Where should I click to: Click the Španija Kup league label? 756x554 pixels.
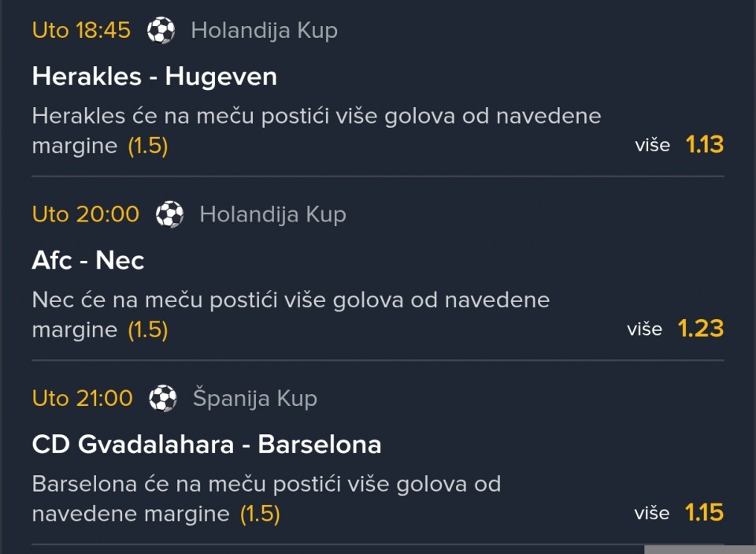coord(254,399)
